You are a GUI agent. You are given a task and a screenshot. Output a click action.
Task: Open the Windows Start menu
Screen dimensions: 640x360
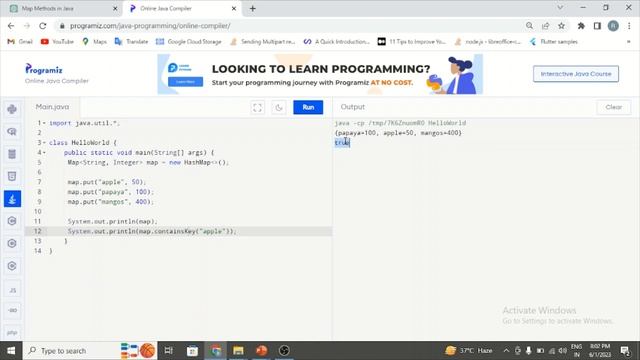tap(11, 351)
